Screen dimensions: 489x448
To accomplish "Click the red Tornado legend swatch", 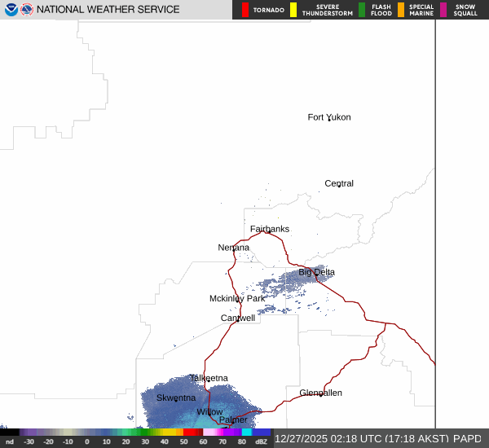I will click(245, 10).
